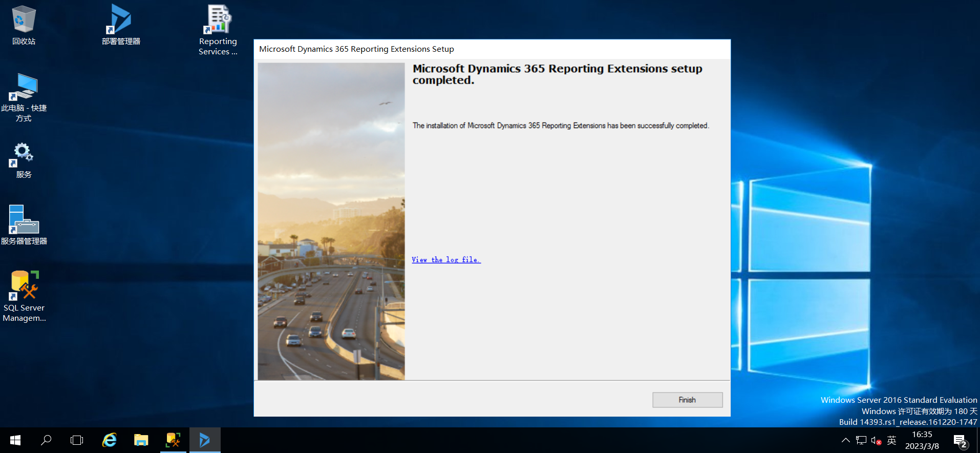The image size is (980, 453).
Task: Click the Finish button in setup
Action: (x=687, y=400)
